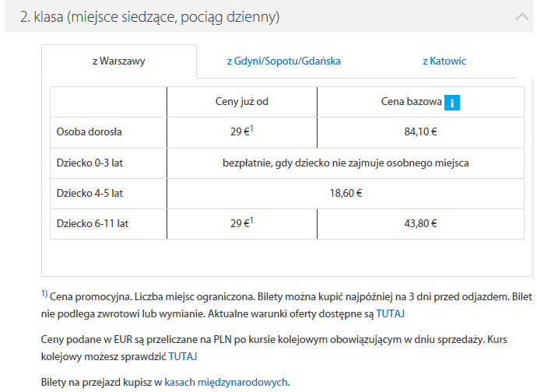Switch to the z Katowic tab
This screenshot has width=537, height=392.
point(444,61)
